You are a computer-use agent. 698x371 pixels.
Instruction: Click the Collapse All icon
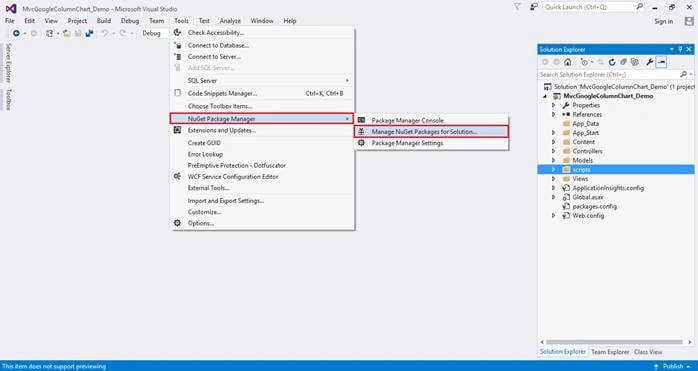(x=624, y=62)
